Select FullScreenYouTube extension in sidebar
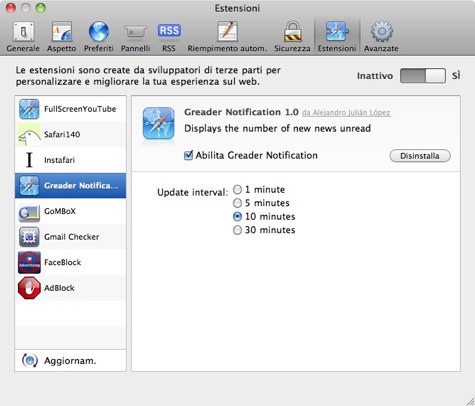The width and height of the screenshot is (475, 406). (70, 109)
